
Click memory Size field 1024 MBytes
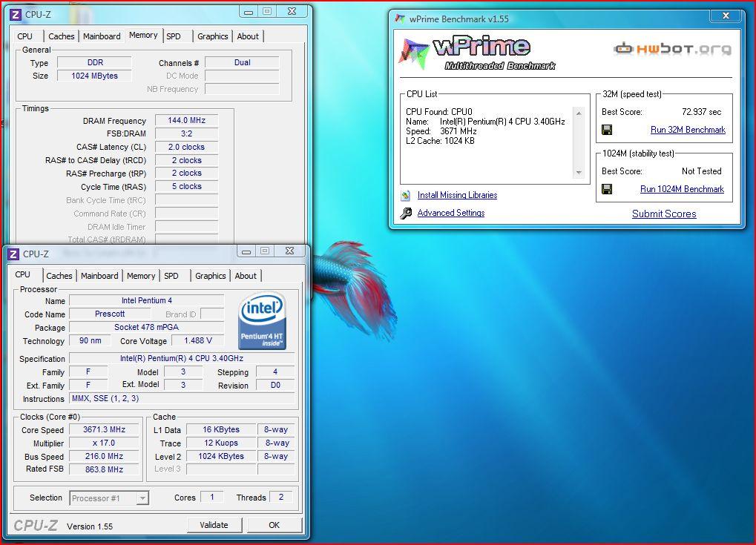[94, 76]
